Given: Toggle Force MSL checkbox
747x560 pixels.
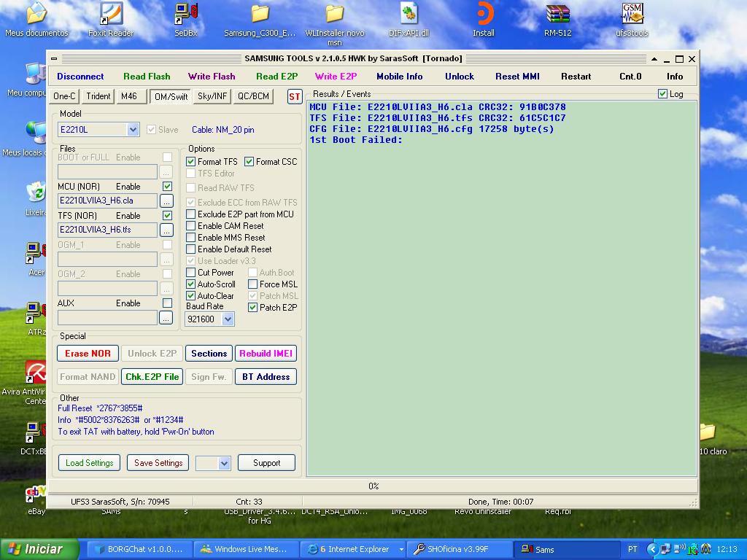Looking at the screenshot, I should pyautogui.click(x=253, y=284).
